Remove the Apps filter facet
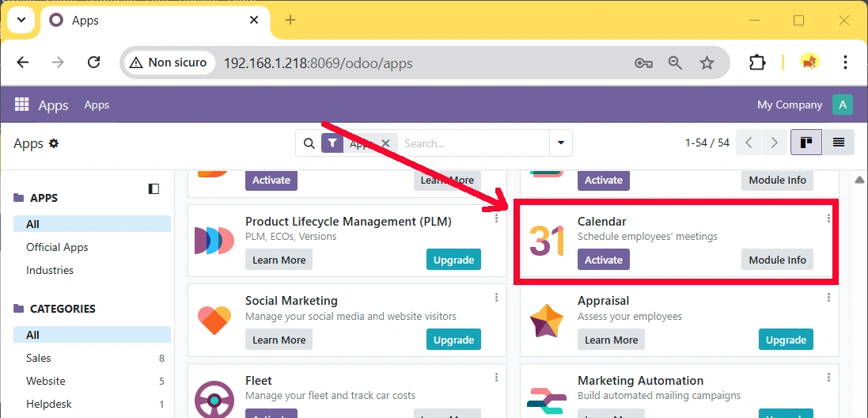This screenshot has width=868, height=418. pos(386,143)
